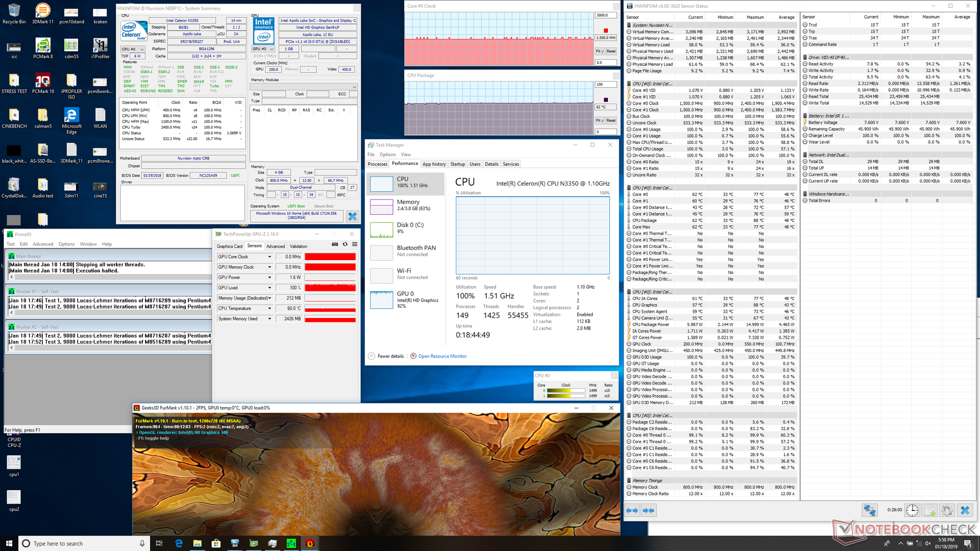
Task: Click red color swatch in Core #0 Clock graph
Action: pyautogui.click(x=606, y=31)
